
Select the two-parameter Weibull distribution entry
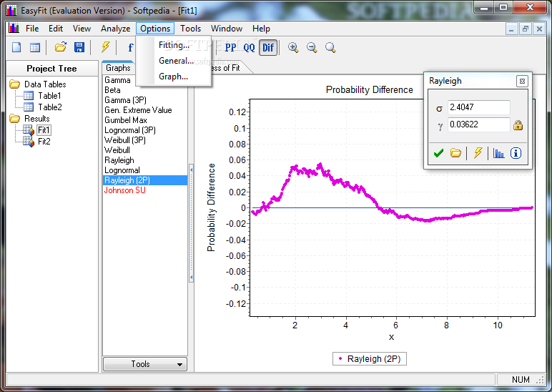tap(145, 150)
